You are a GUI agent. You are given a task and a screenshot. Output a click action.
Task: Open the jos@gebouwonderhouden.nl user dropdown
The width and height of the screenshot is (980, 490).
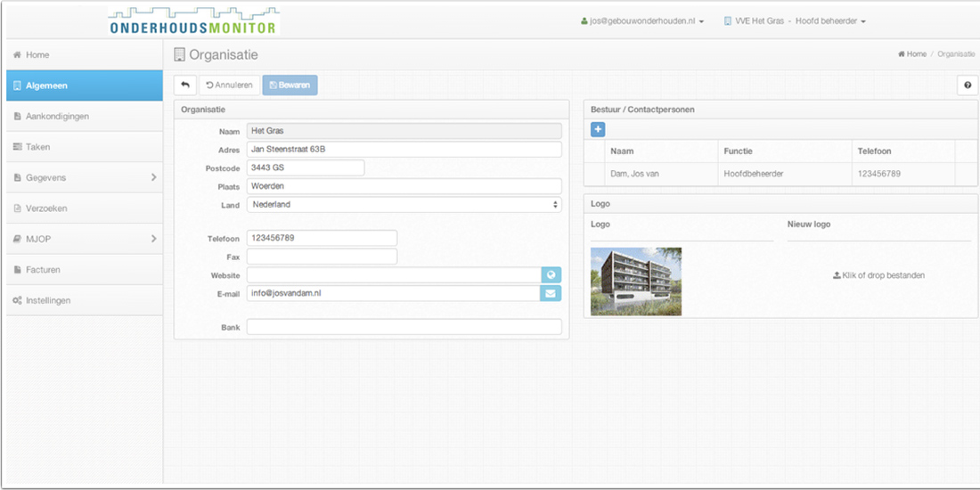(x=642, y=21)
